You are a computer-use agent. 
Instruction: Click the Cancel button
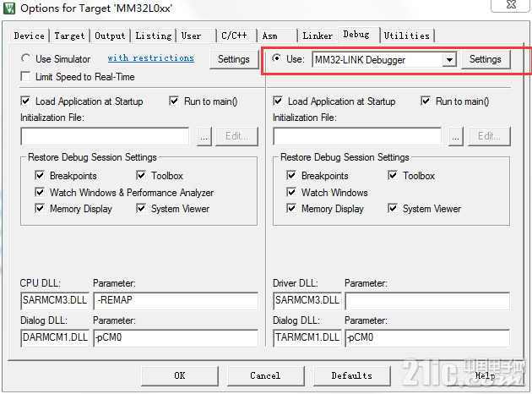point(266,375)
